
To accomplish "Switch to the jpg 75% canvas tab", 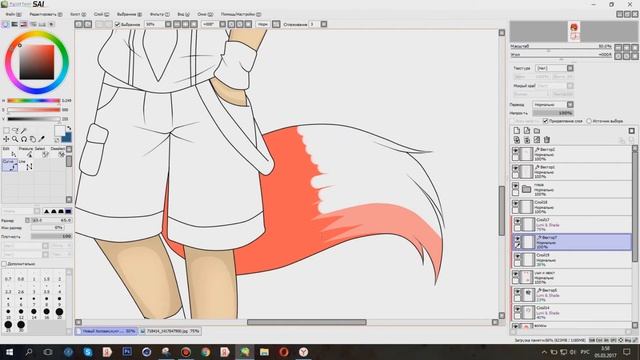I will 169,331.
